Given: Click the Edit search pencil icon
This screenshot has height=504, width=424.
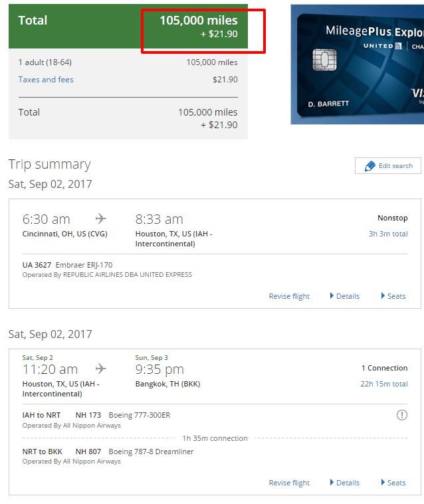Looking at the screenshot, I should coord(370,166).
